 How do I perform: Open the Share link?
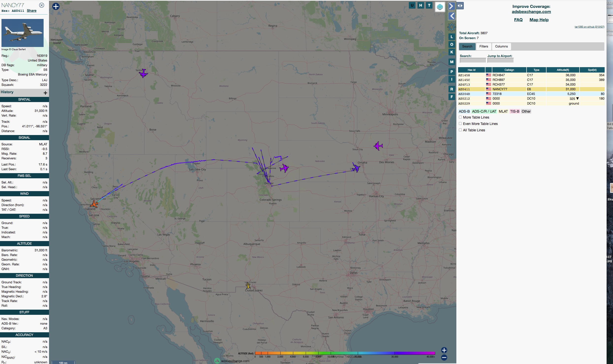click(32, 11)
